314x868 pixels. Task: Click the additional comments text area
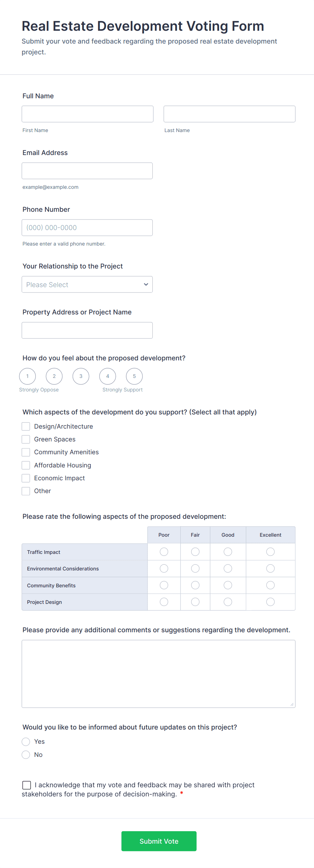pos(158,674)
